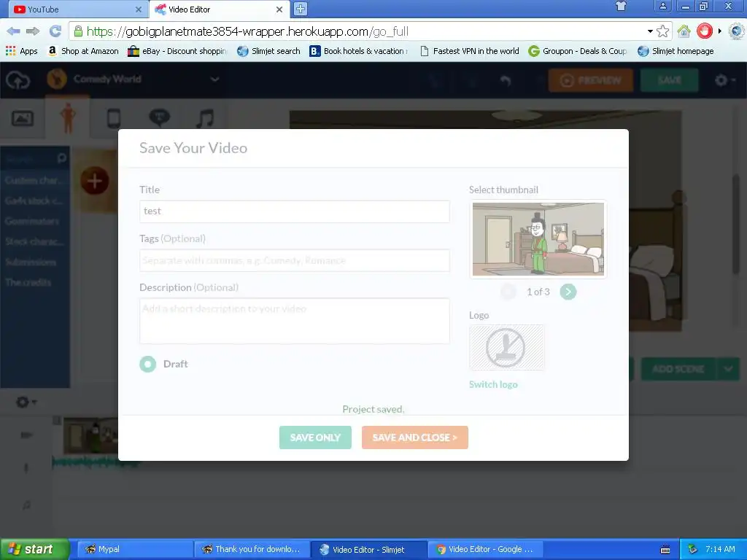Select the Submissions category
The width and height of the screenshot is (747, 560).
pos(31,262)
